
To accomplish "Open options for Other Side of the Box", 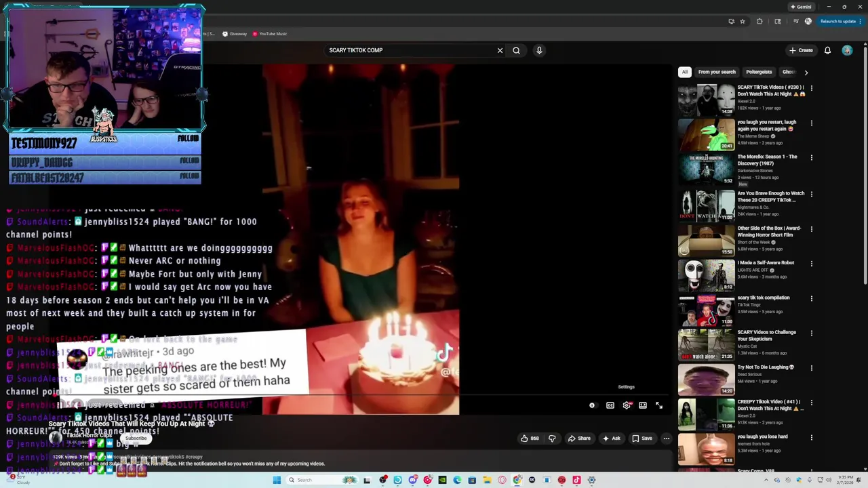I will (811, 229).
